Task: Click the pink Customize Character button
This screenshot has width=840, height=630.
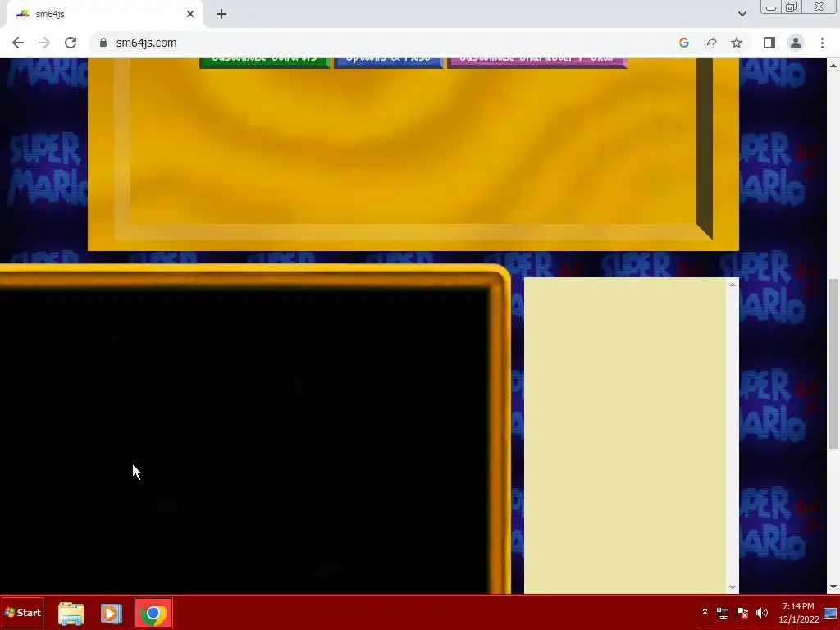Action: (x=536, y=62)
